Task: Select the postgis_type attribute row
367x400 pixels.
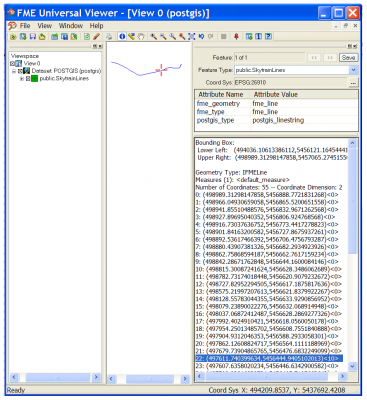Action: pyautogui.click(x=276, y=120)
